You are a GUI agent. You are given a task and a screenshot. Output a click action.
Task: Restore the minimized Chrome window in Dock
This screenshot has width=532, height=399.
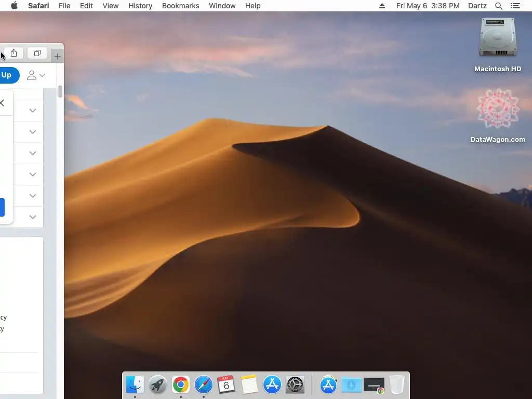point(374,385)
